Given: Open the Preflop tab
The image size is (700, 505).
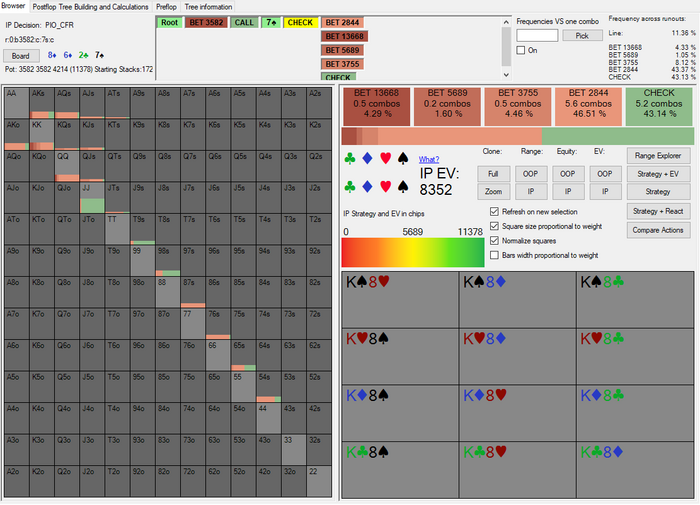Looking at the screenshot, I should click(167, 7).
